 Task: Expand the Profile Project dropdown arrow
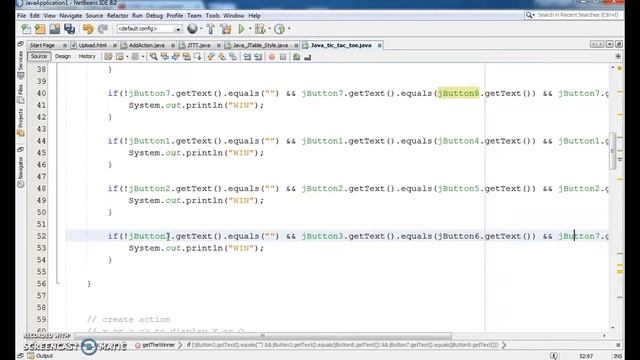pyautogui.click(x=289, y=29)
